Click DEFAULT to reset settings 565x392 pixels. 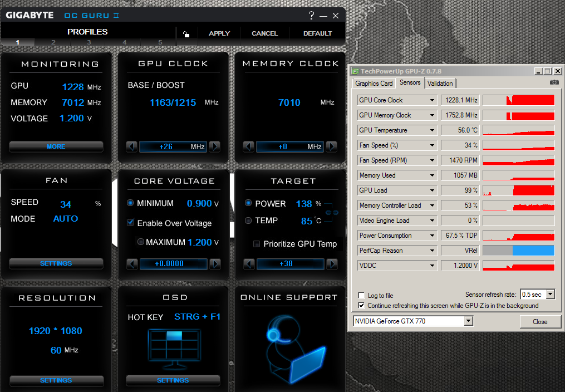[317, 33]
